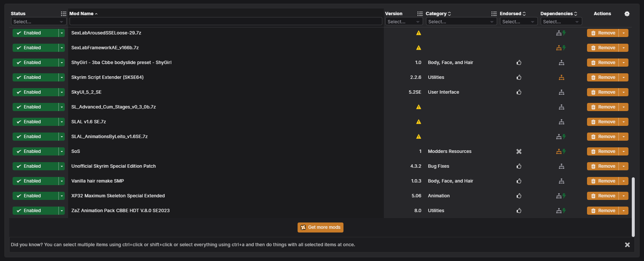Image resolution: width=644 pixels, height=261 pixels.
Task: Sort by Dependencies column header
Action: pyautogui.click(x=559, y=14)
